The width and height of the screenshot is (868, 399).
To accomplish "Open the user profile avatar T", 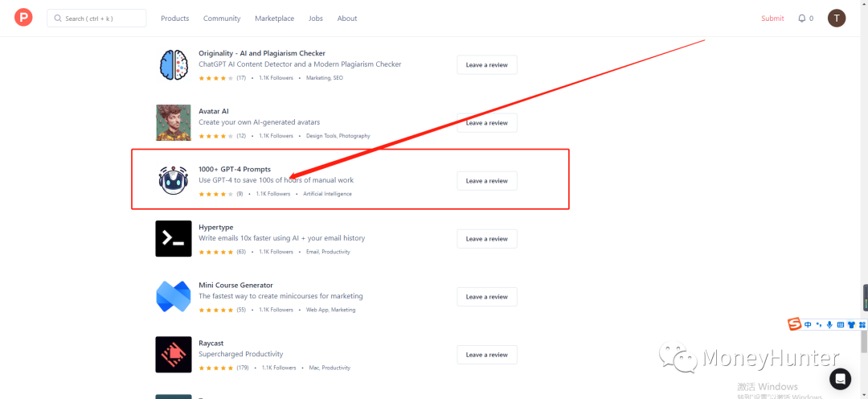I will (x=837, y=19).
